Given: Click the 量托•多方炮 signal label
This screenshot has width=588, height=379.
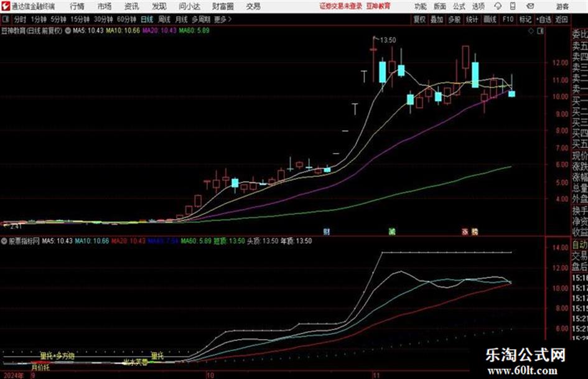Looking at the screenshot, I should click(x=57, y=356).
